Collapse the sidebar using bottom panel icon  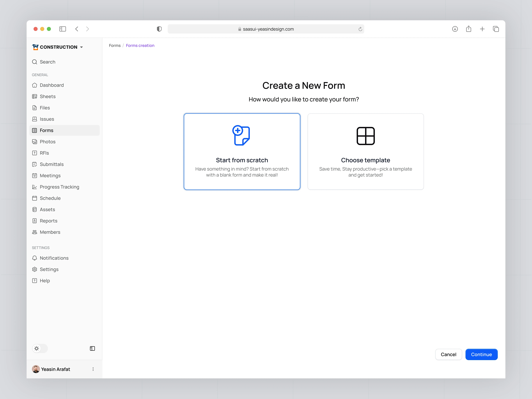(92, 348)
